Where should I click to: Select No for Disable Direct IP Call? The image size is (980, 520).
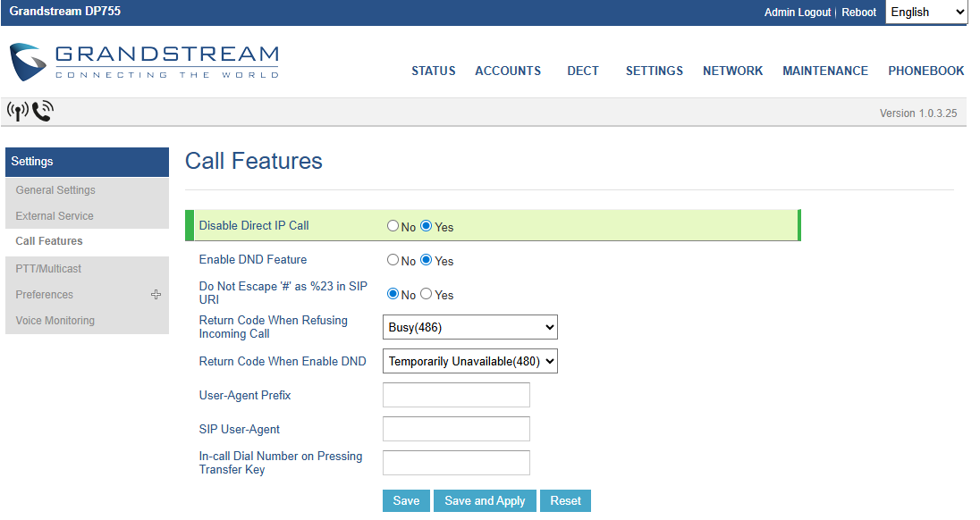(x=393, y=226)
